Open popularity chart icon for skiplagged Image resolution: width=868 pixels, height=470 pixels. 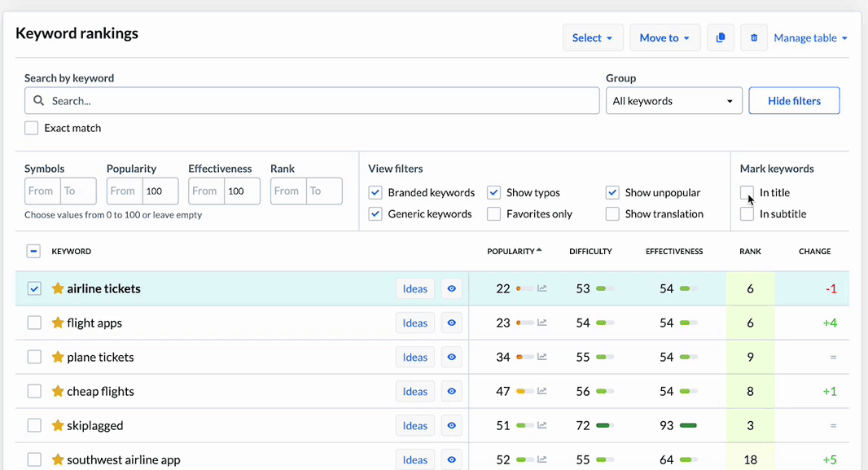[x=542, y=426]
